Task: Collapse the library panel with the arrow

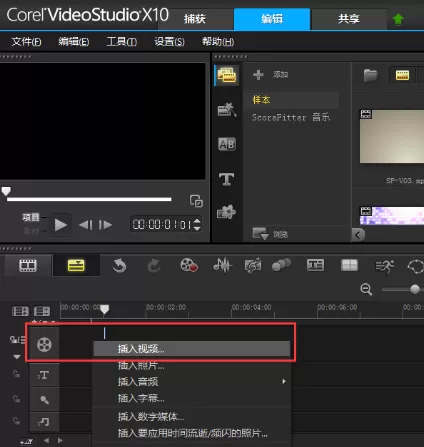Action: click(358, 235)
